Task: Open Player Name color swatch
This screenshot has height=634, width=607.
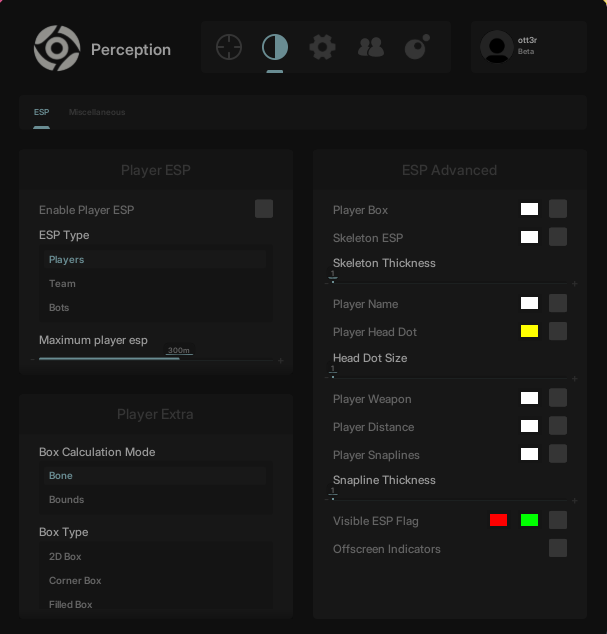Action: tap(529, 303)
